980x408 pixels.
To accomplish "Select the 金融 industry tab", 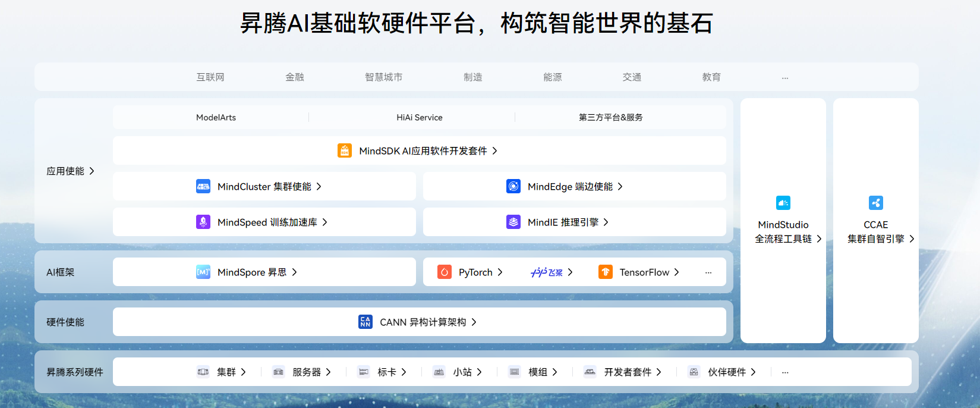I will pos(295,77).
